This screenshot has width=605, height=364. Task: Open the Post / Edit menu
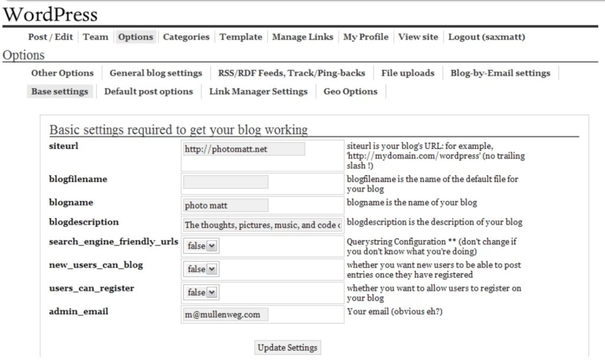[50, 37]
